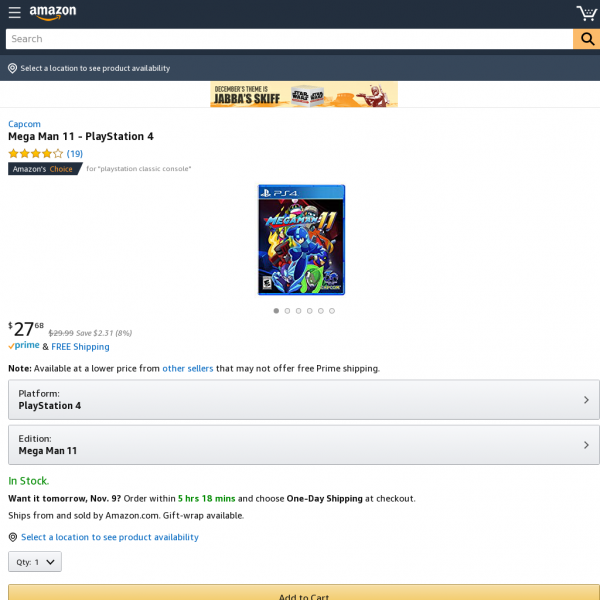Image resolution: width=600 pixels, height=600 pixels.
Task: Select the fourth image carousel dot
Action: coord(310,311)
